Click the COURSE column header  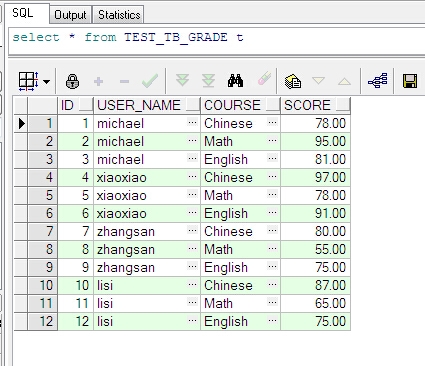click(240, 105)
